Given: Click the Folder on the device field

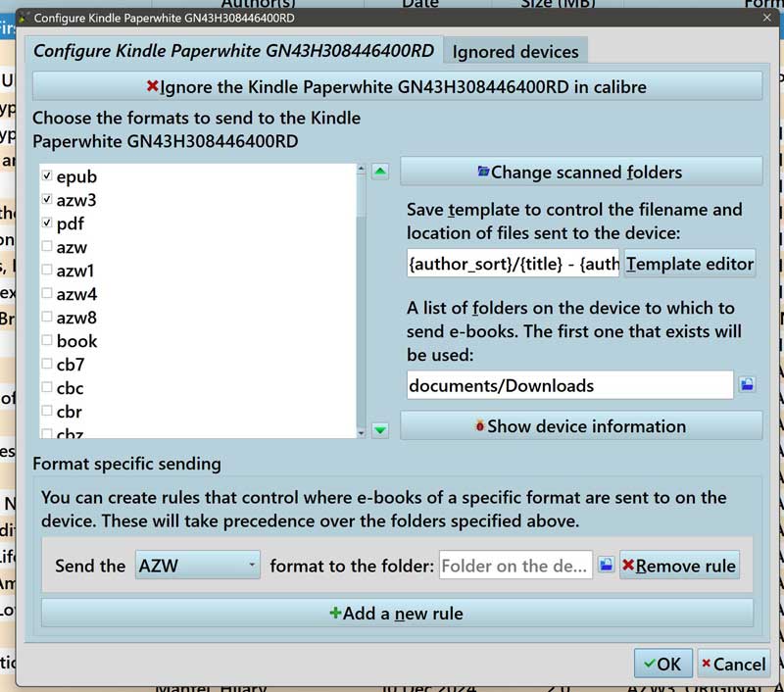Looking at the screenshot, I should [515, 566].
